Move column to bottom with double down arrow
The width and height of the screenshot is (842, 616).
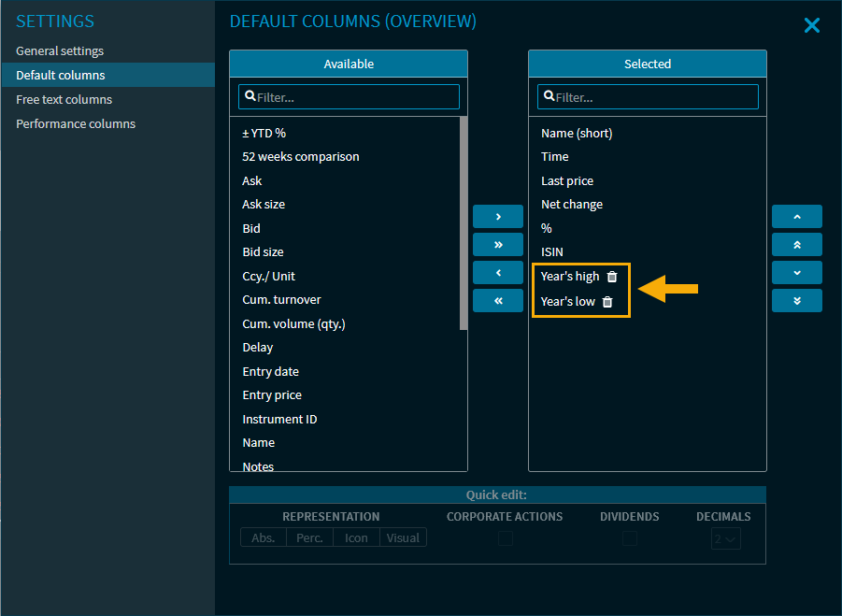click(796, 301)
